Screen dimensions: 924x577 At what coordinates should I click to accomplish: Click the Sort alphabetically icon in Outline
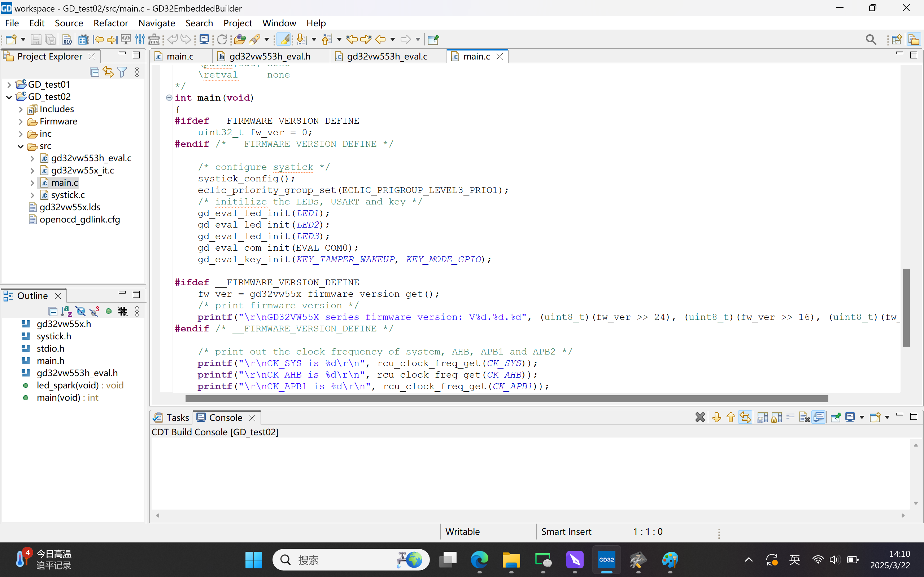66,311
